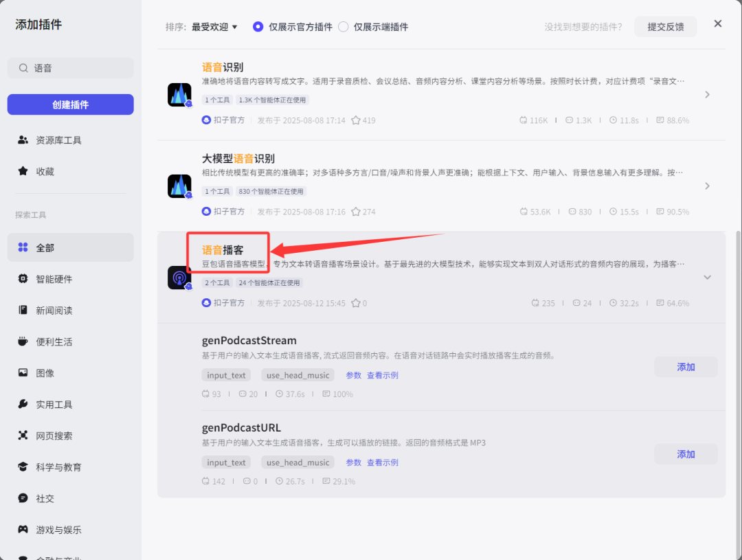Click the 实用工具 wrench icon

coord(23,404)
